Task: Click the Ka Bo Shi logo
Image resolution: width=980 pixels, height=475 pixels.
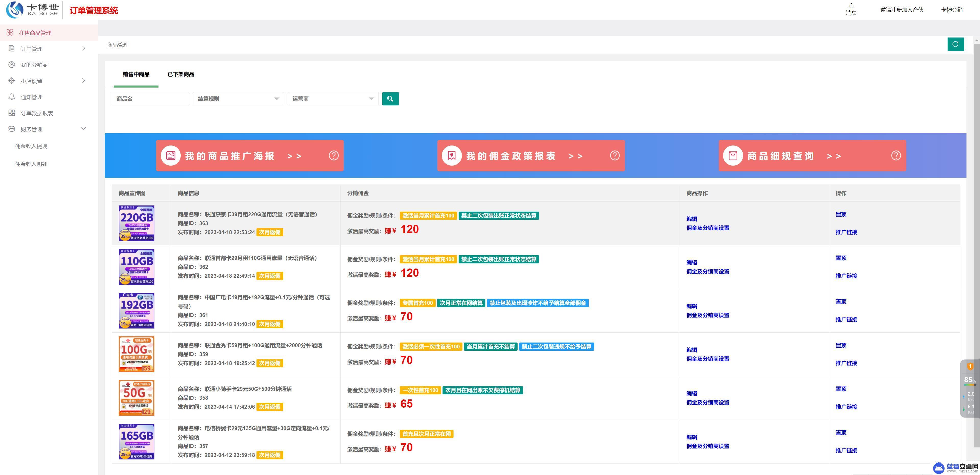Action: [x=33, y=10]
